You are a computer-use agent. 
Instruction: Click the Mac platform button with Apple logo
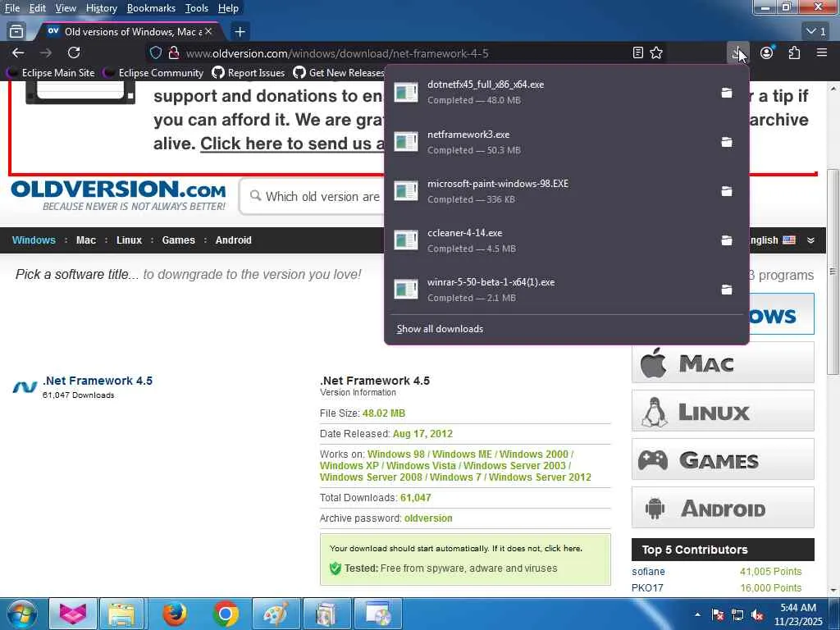[x=723, y=363]
